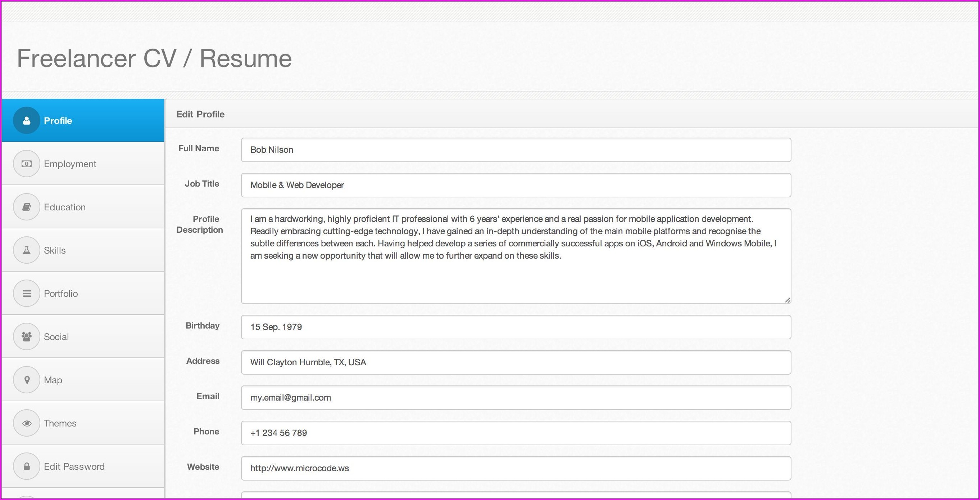Click the textarea resize handle
This screenshot has width=980, height=500.
[x=787, y=300]
